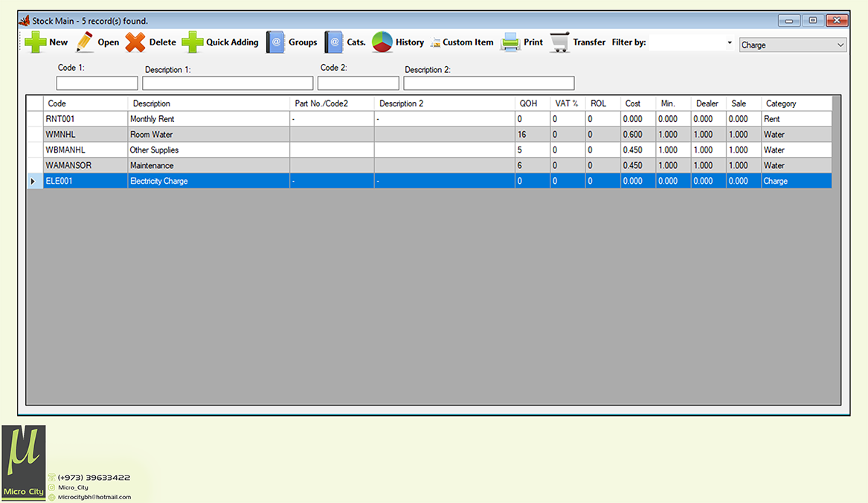The height and width of the screenshot is (503, 868).
Task: Sort by the Min. column header
Action: (x=673, y=103)
